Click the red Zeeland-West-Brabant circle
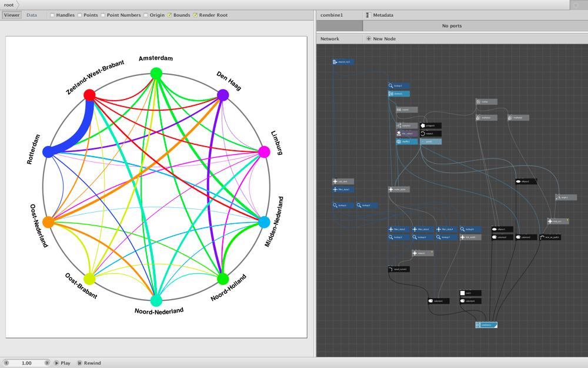 (x=89, y=95)
